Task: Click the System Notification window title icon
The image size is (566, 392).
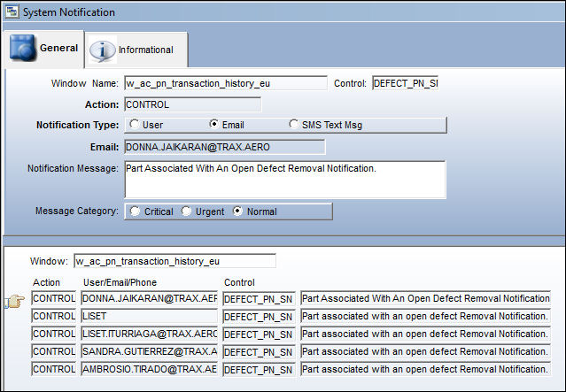Action: [x=12, y=12]
